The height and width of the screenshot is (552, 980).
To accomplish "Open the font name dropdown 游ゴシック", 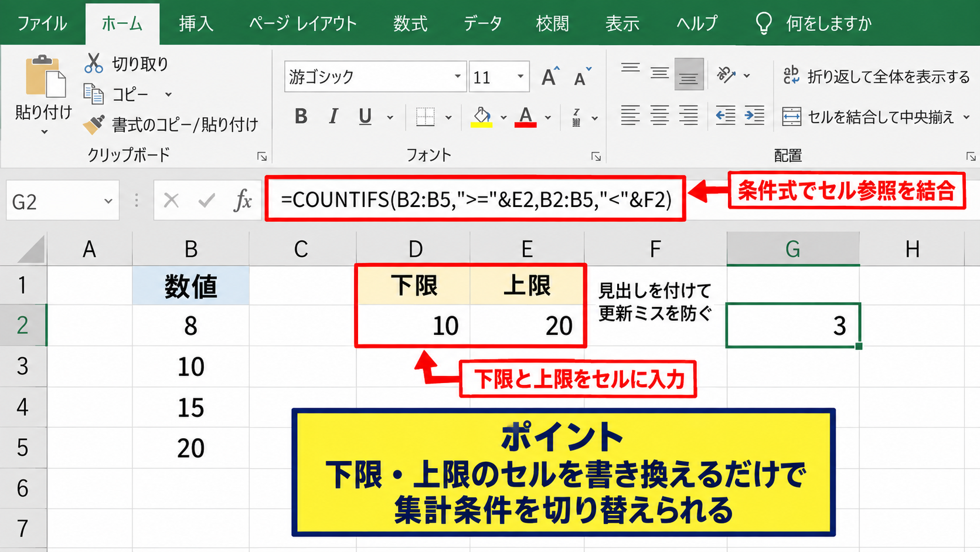I will 458,76.
